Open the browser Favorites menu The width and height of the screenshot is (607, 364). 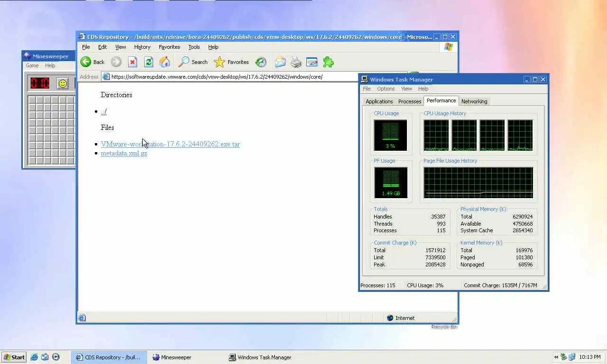coord(169,47)
